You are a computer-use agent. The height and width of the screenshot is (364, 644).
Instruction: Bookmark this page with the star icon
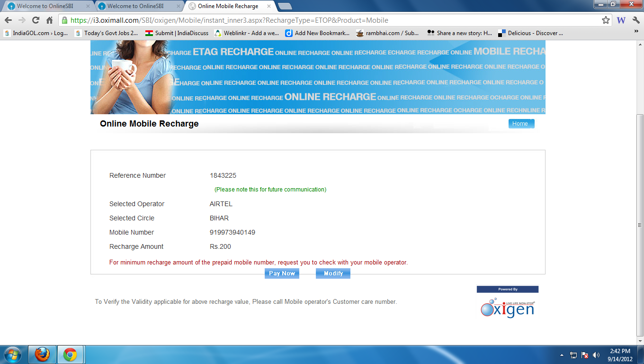pos(606,20)
